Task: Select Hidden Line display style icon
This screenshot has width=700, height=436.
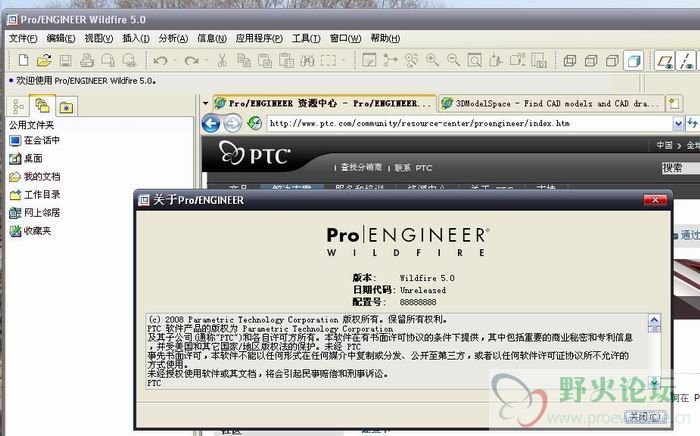Action: click(x=591, y=60)
